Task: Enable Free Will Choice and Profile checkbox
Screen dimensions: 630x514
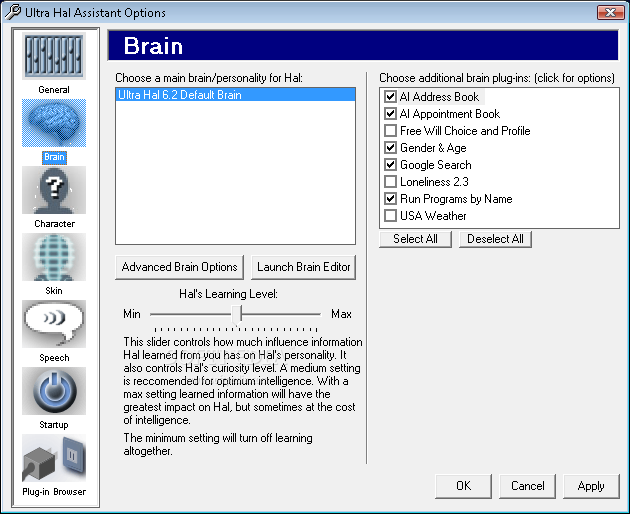Action: [x=390, y=131]
